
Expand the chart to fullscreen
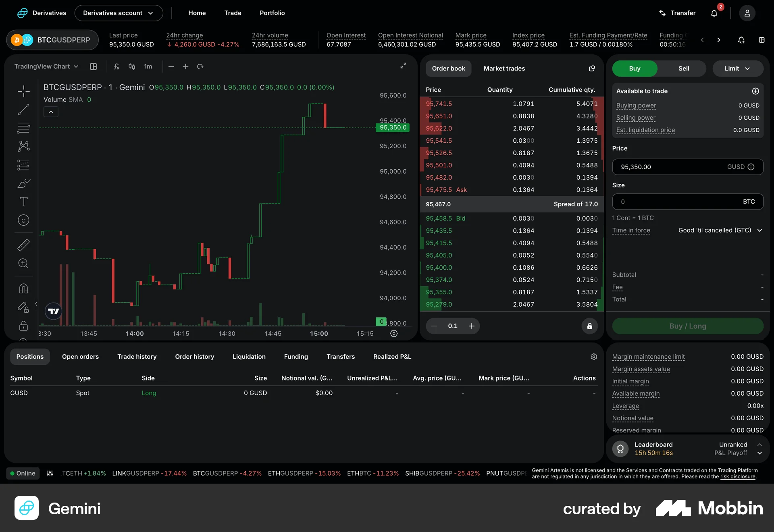pos(403,66)
